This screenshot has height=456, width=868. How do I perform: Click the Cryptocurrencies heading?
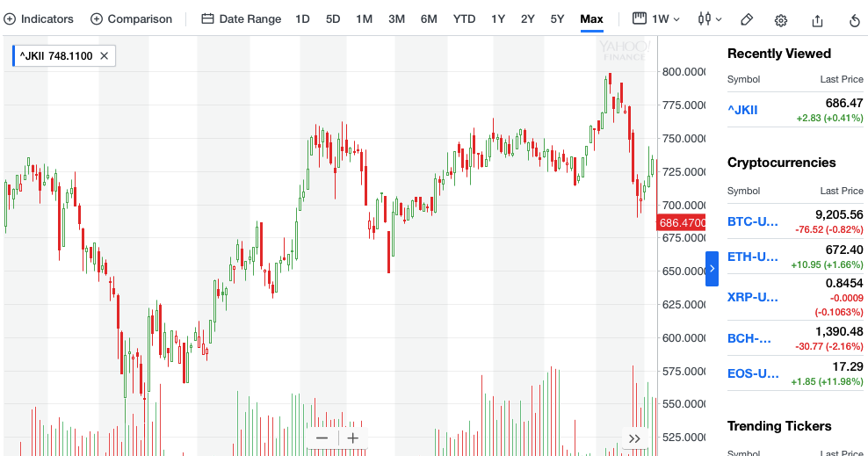781,163
